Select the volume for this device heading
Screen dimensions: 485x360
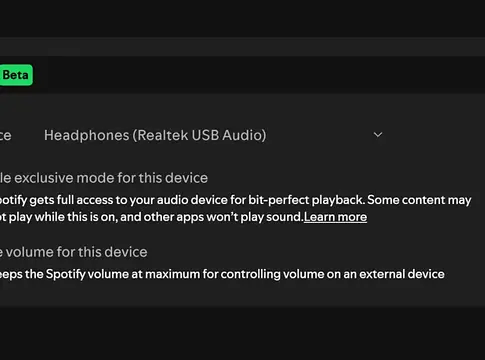tap(74, 252)
